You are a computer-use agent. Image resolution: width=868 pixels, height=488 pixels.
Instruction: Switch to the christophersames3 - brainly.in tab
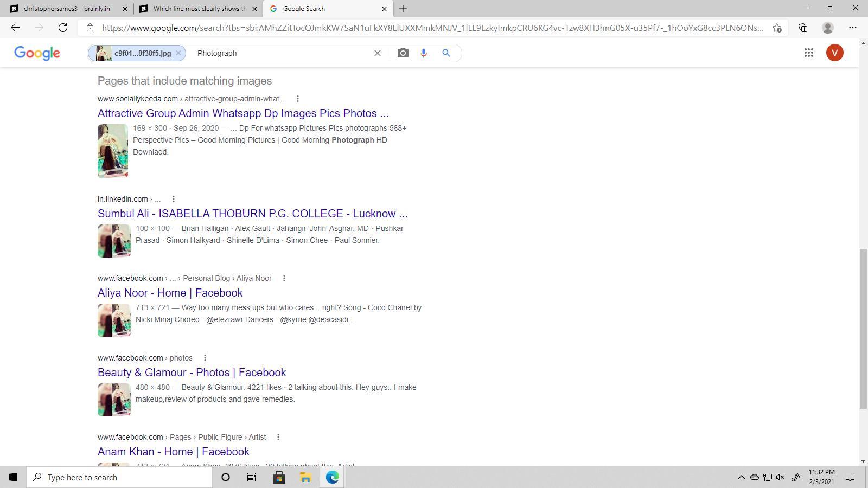66,9
